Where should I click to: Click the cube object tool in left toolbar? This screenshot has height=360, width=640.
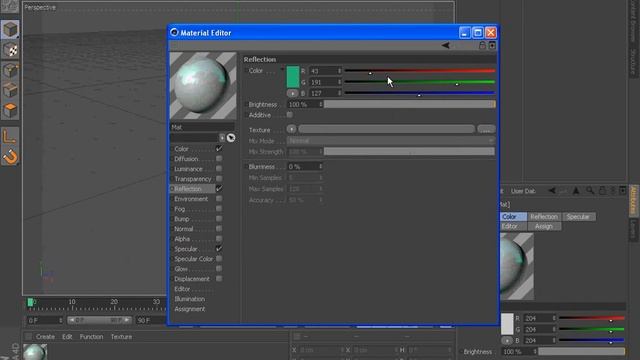tap(10, 30)
